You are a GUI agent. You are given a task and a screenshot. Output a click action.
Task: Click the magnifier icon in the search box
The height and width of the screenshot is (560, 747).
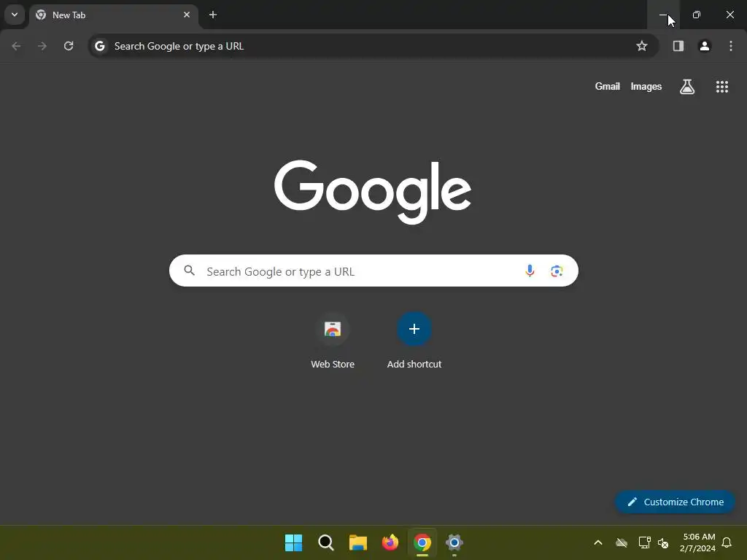(x=190, y=271)
